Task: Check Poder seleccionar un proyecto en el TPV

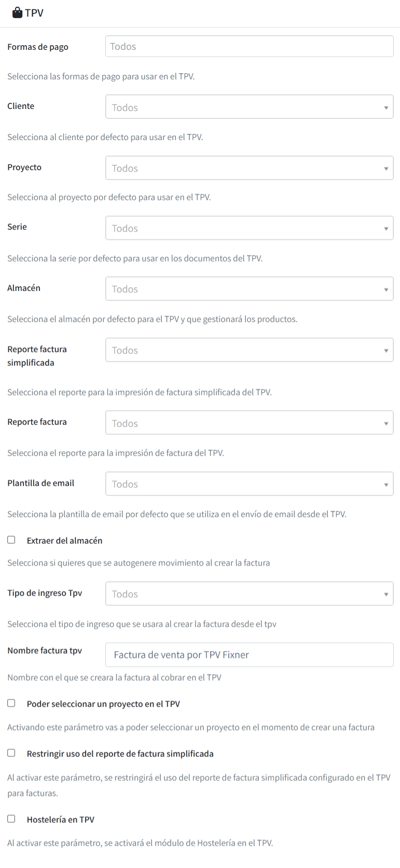Action: tap(11, 704)
